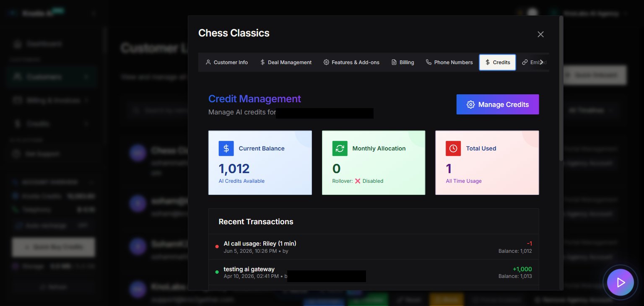
Task: Click the "Rollover: Disabled" status text
Action: coord(358,181)
